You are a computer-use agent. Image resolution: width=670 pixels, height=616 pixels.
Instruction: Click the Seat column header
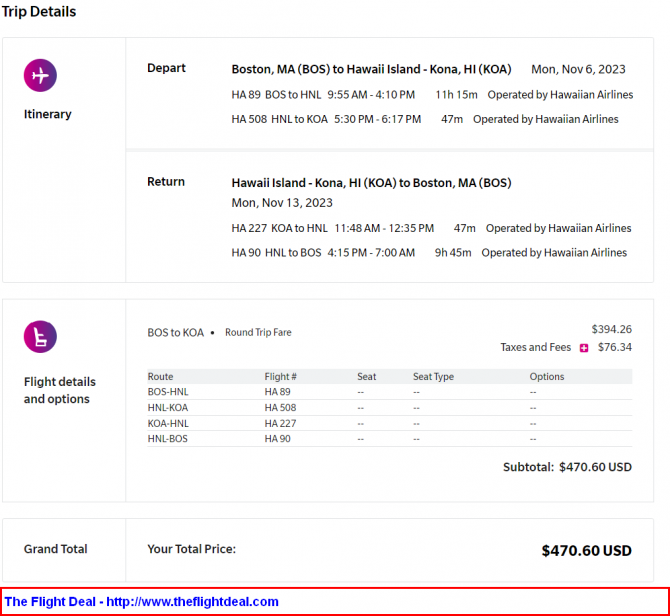point(367,377)
